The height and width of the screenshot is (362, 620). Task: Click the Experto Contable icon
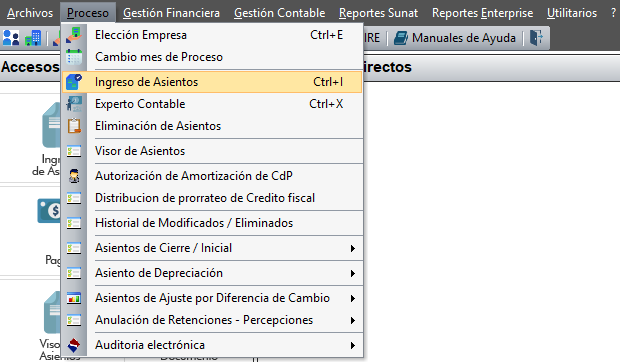74,104
